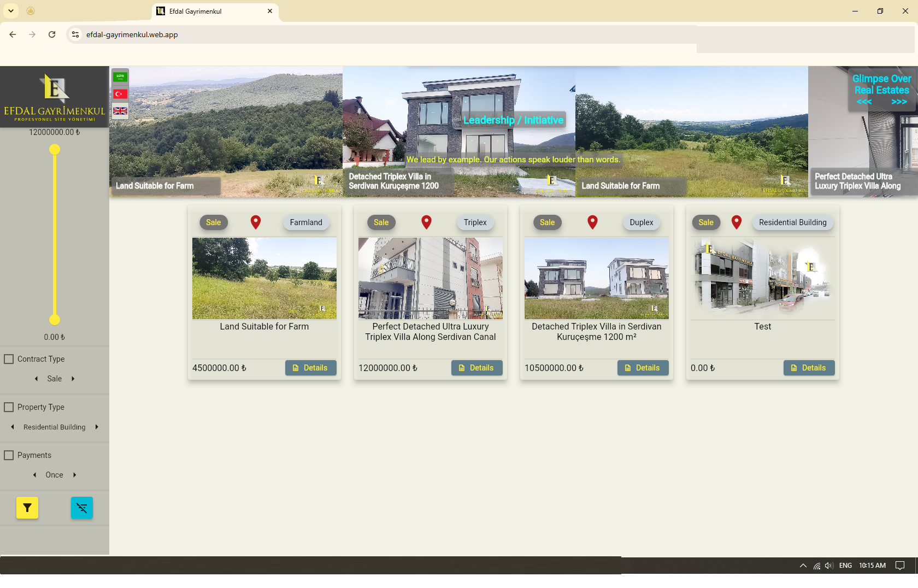This screenshot has height=588, width=918.
Task: Open map pin on Residential Building card
Action: [737, 222]
